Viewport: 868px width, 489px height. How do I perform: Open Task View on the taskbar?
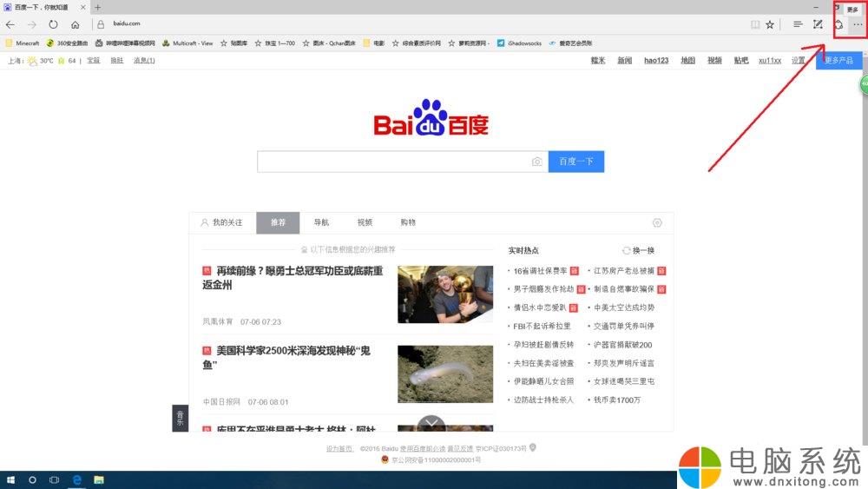(x=54, y=480)
